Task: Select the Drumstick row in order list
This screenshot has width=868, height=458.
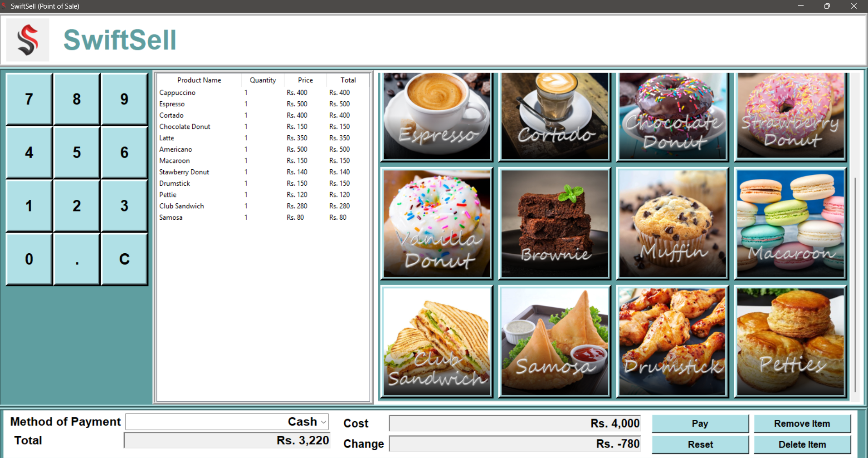Action: 263,183
